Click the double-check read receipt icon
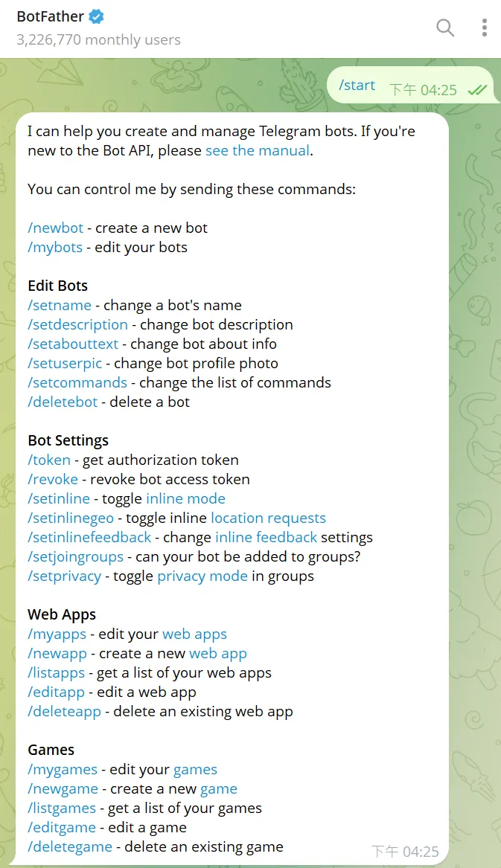This screenshot has width=501, height=868. [477, 90]
